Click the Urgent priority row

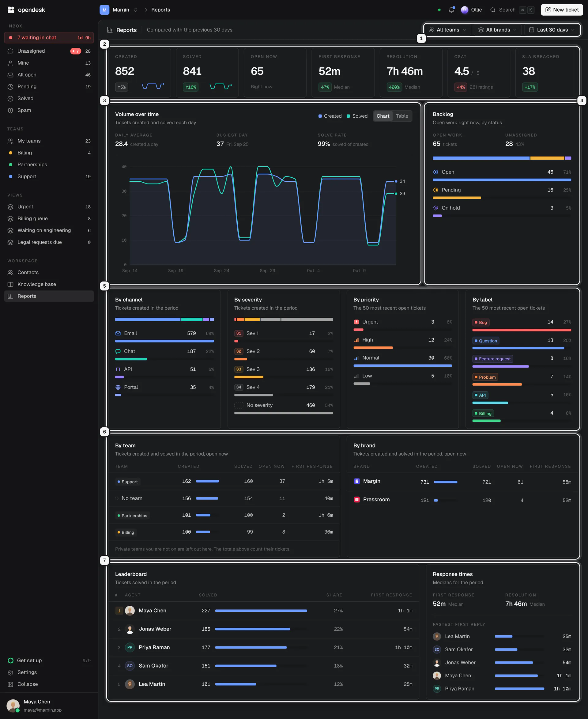click(x=403, y=325)
